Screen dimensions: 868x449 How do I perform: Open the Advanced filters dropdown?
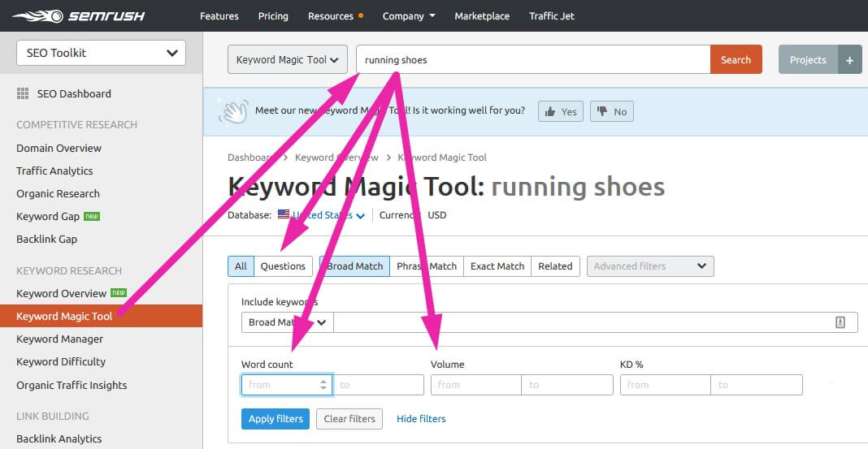tap(650, 266)
